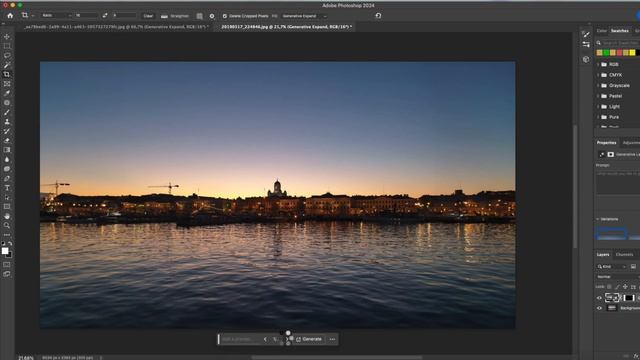
Task: Swap foreground and background colors
Action: 10,243
